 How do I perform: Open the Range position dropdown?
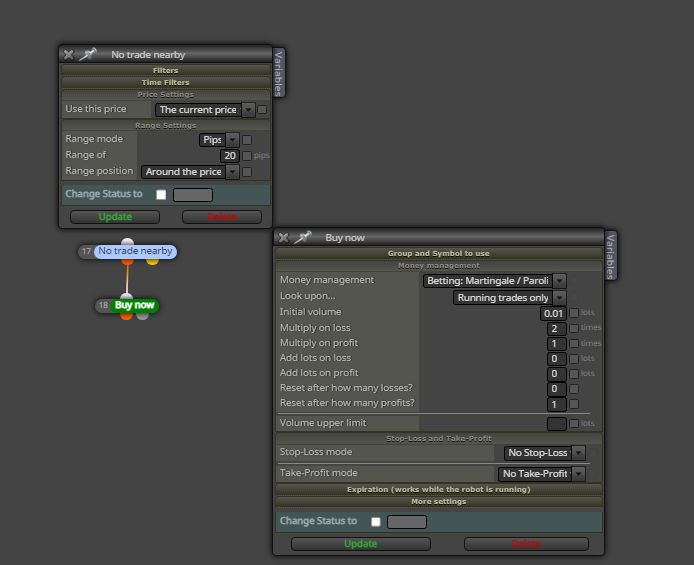(x=190, y=172)
